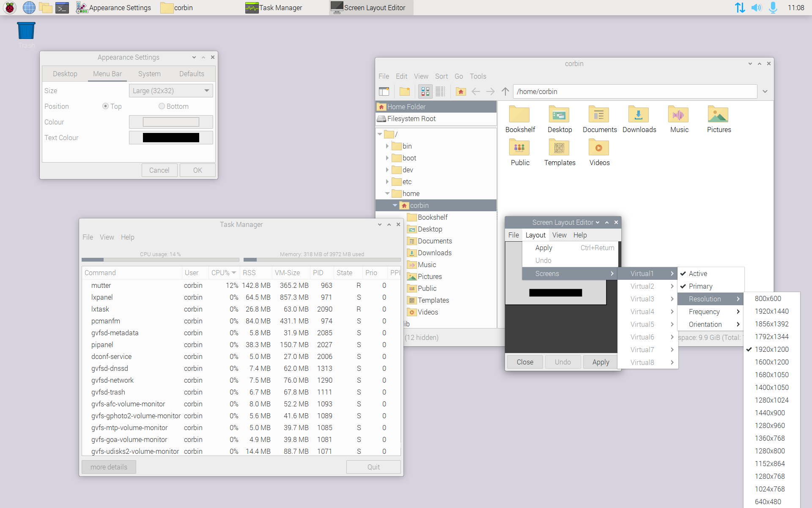Select Bottom position radio button

pos(162,106)
